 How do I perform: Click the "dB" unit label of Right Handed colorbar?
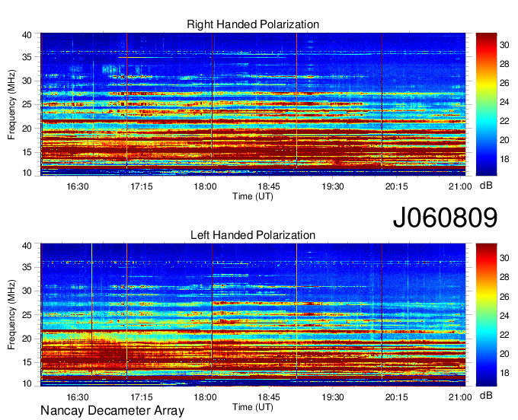pos(486,186)
